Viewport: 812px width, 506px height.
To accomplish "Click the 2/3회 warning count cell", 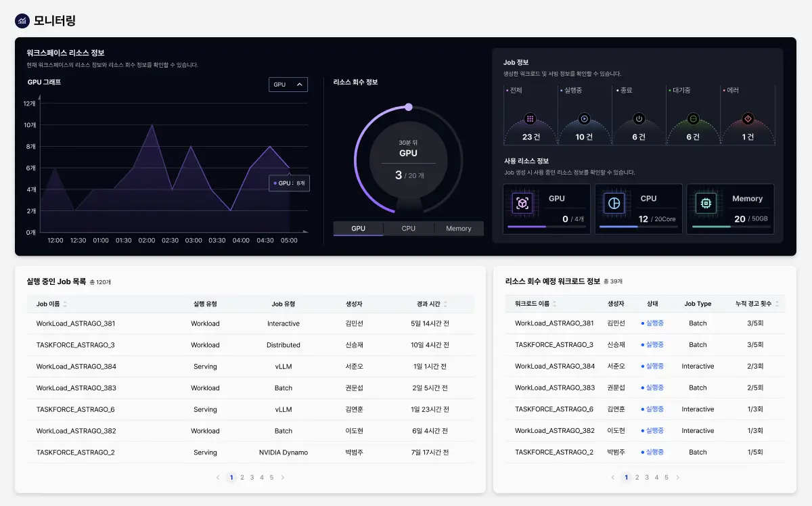I will [755, 367].
